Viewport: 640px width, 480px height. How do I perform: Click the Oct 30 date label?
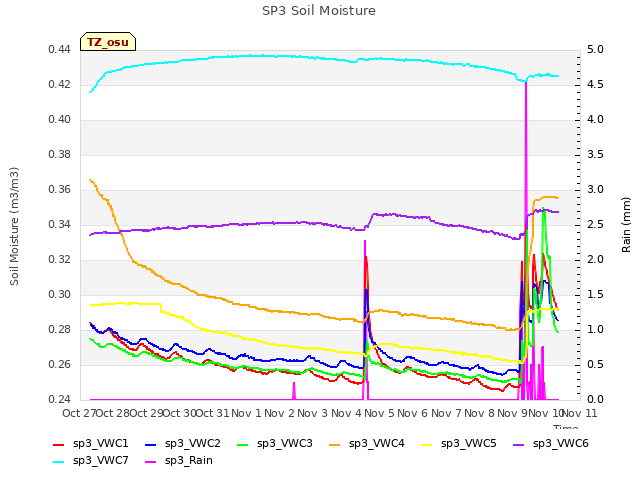point(180,413)
